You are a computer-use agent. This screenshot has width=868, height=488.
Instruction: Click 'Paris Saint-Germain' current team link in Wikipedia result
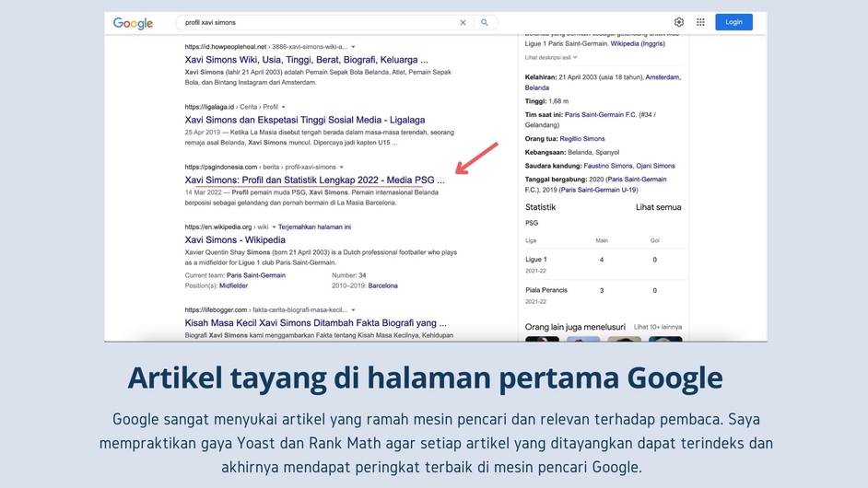256,275
